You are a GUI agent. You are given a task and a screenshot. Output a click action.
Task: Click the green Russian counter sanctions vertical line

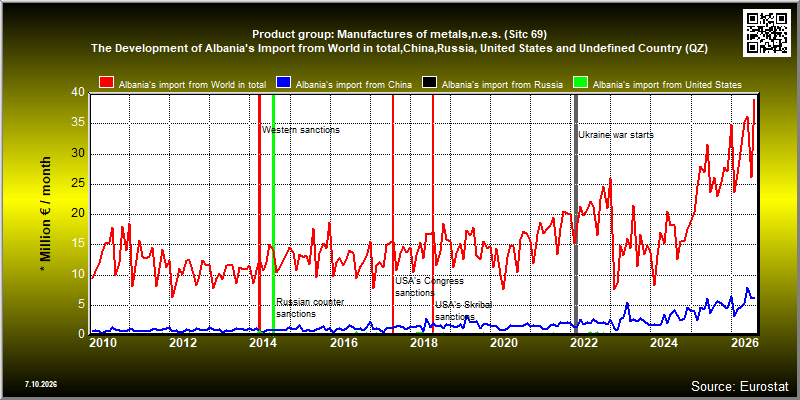coord(273,213)
